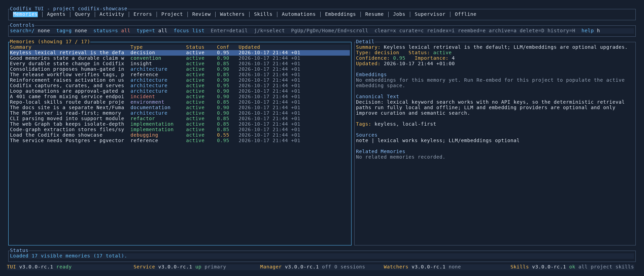This screenshot has width=644, height=276.
Task: Select the Jobs tab
Action: pos(399,14)
